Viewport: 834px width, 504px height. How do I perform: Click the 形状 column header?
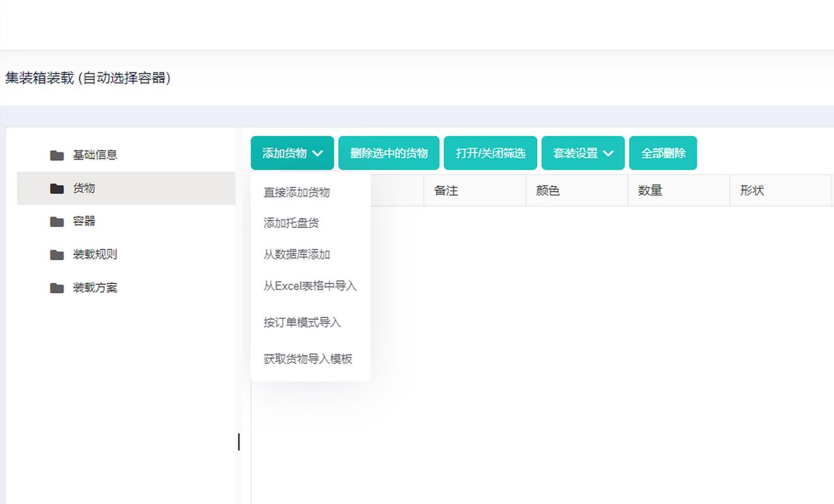coord(781,190)
